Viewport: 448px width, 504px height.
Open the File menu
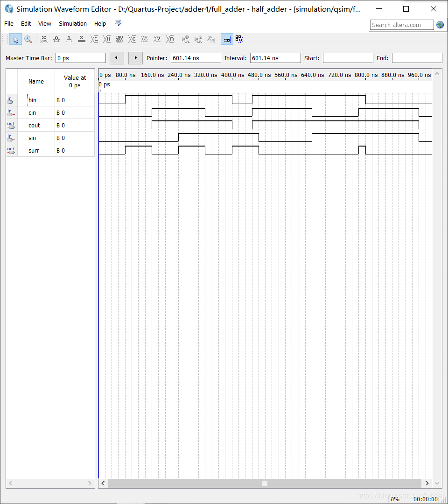(x=9, y=23)
